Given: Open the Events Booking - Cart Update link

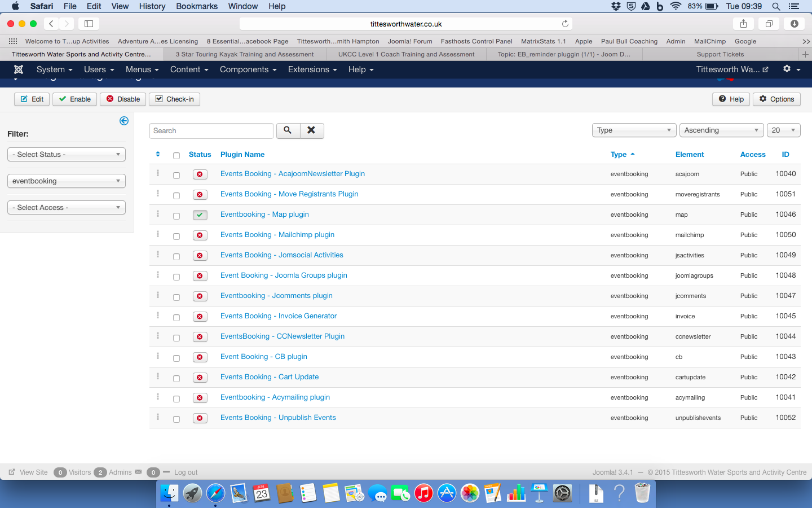Looking at the screenshot, I should (x=270, y=377).
